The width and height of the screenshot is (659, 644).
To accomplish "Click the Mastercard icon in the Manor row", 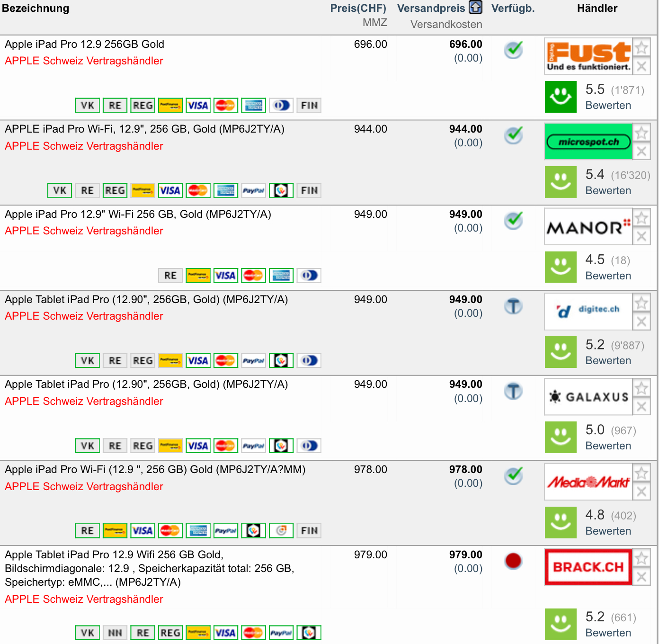I will pos(253,276).
